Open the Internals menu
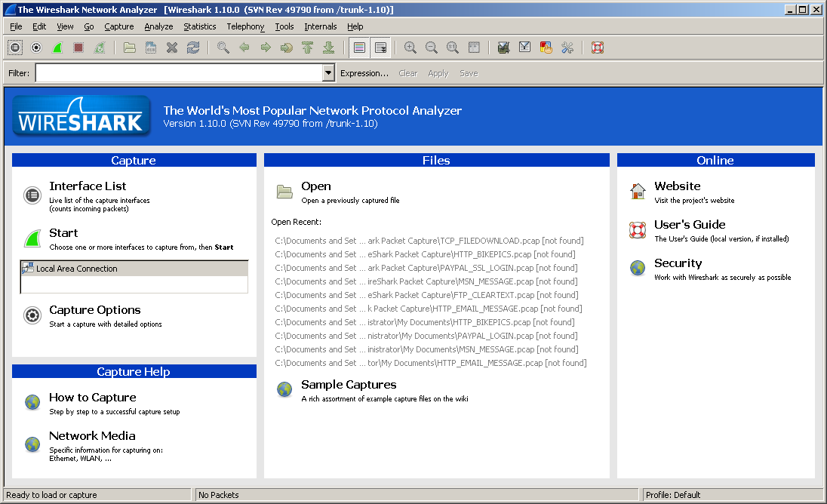Screen dimensions: 827x504 320,26
